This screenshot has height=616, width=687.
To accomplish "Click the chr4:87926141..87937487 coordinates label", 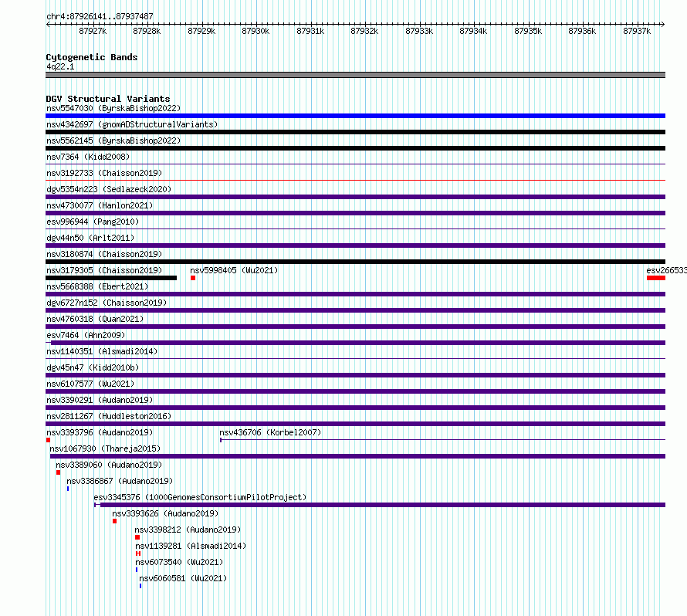I will [x=100, y=16].
